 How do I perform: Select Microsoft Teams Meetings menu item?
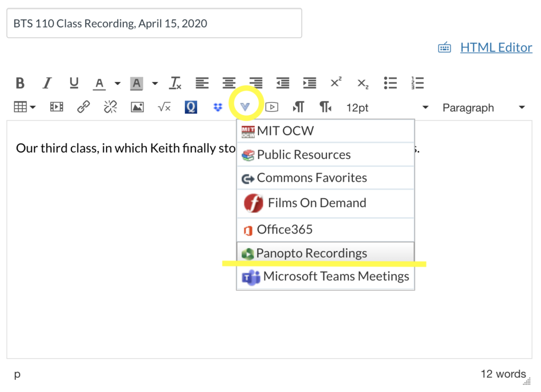[x=325, y=277]
